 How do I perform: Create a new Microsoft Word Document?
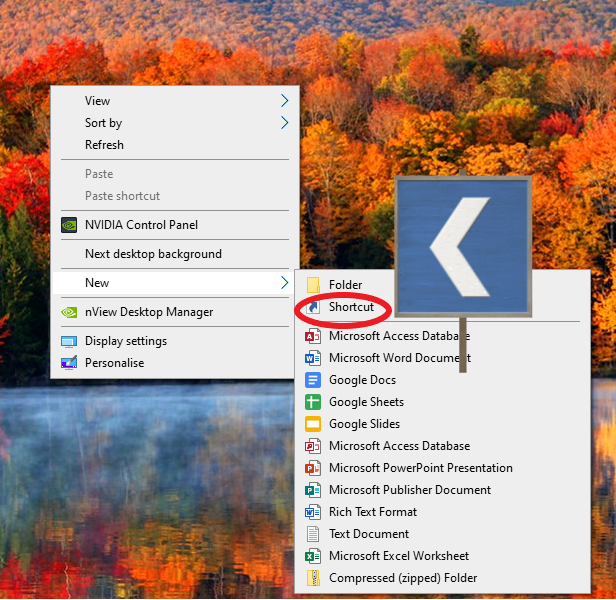[x=442, y=358]
